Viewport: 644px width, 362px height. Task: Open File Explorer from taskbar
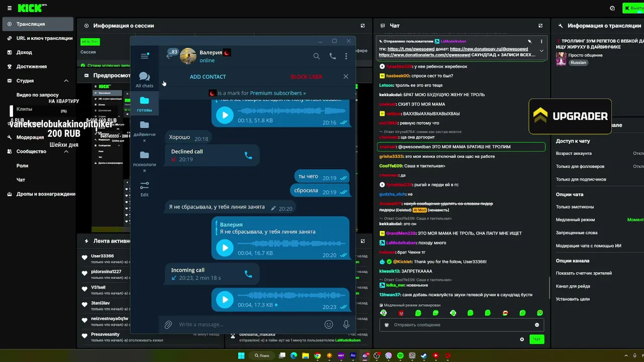[305, 355]
